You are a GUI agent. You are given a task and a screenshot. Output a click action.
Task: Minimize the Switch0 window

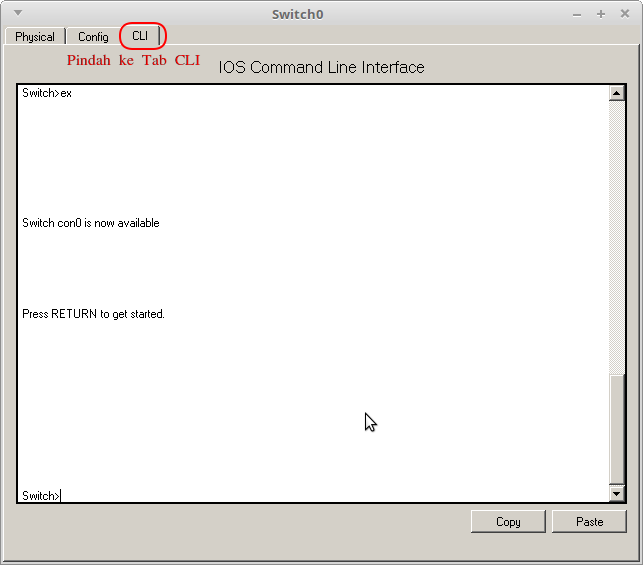point(577,15)
